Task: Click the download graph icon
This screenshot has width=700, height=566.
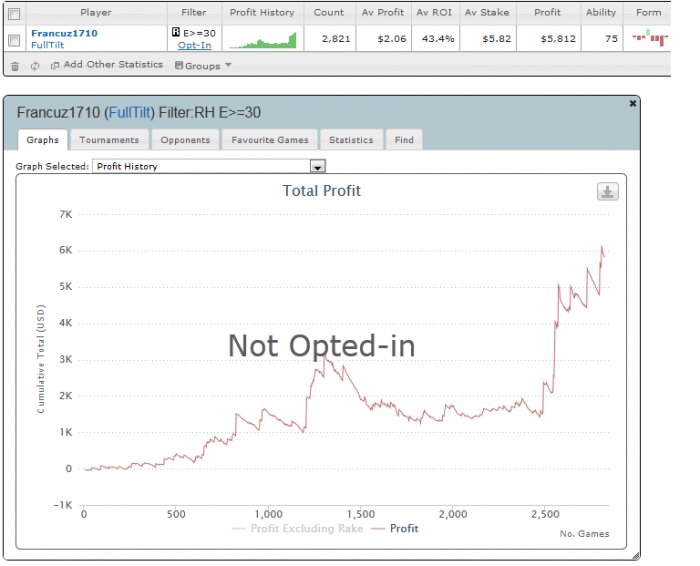Action: tap(608, 191)
